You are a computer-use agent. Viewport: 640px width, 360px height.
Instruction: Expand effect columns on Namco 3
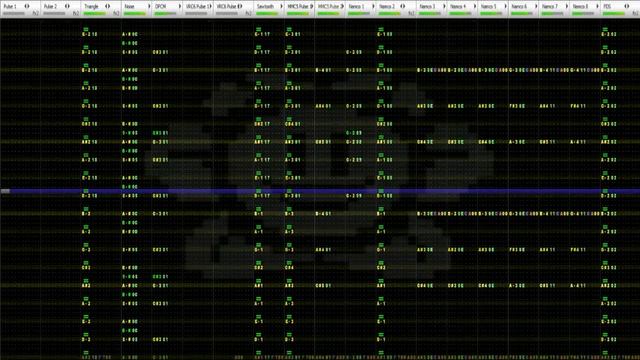point(444,6)
